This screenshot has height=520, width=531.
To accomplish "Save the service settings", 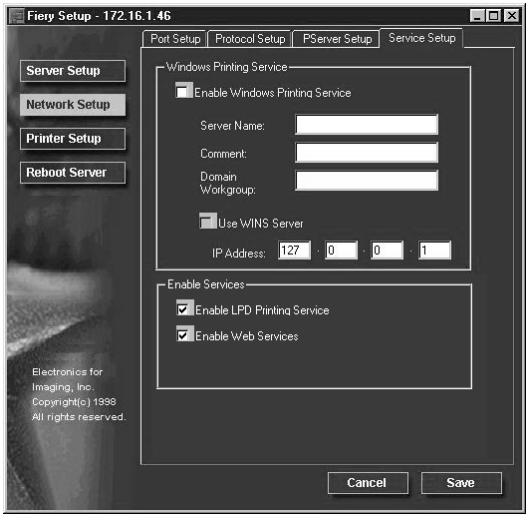I will pos(461,482).
